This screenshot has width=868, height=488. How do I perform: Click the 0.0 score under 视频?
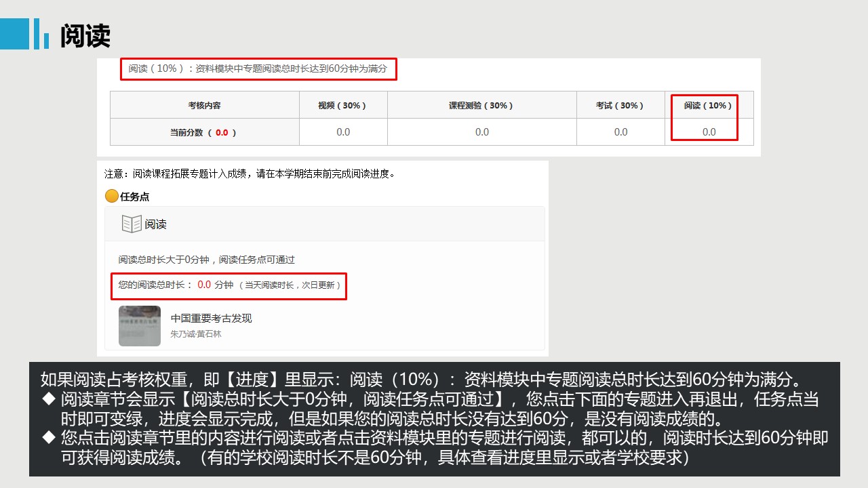343,132
